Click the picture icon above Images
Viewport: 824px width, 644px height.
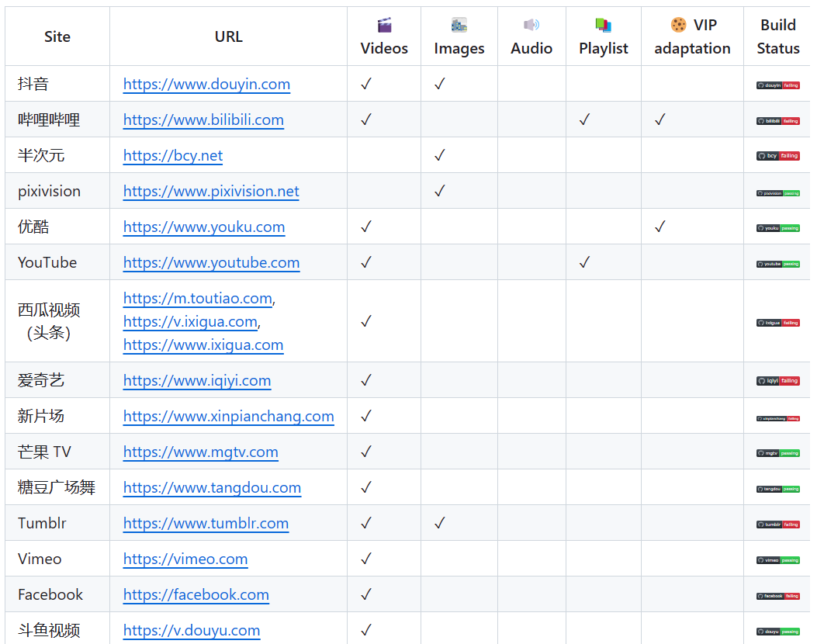459,25
